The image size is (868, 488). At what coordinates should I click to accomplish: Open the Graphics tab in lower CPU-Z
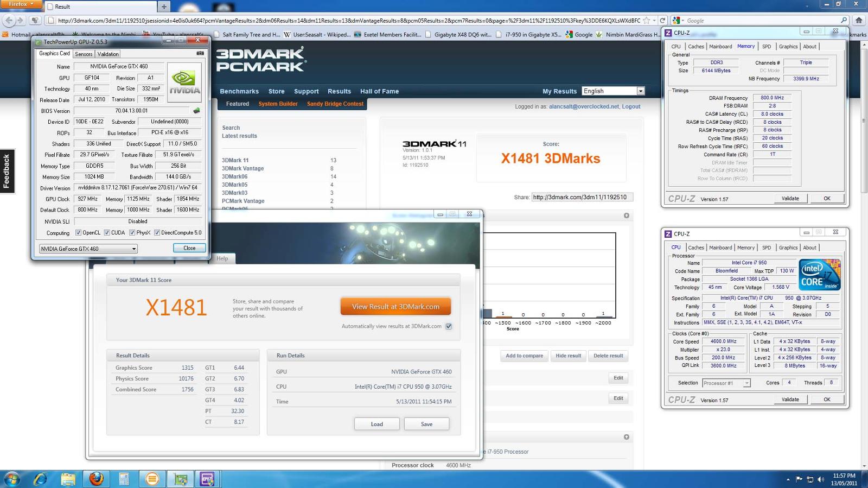788,248
